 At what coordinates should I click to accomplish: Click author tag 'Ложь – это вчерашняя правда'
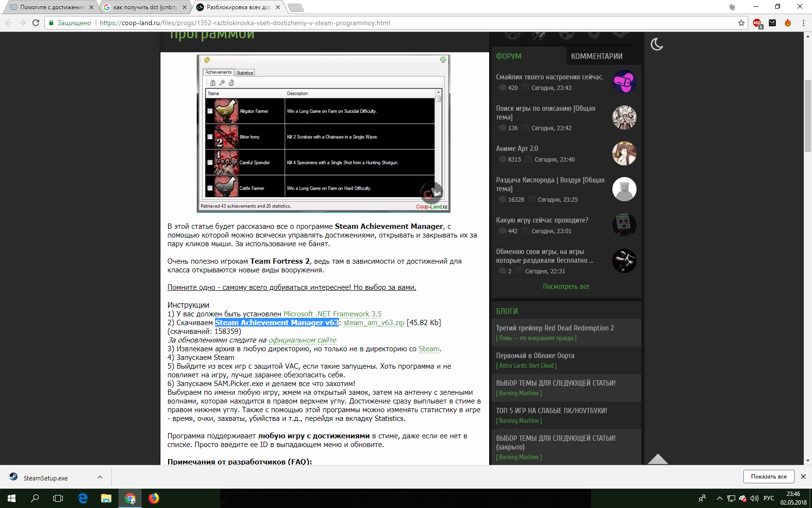[536, 338]
